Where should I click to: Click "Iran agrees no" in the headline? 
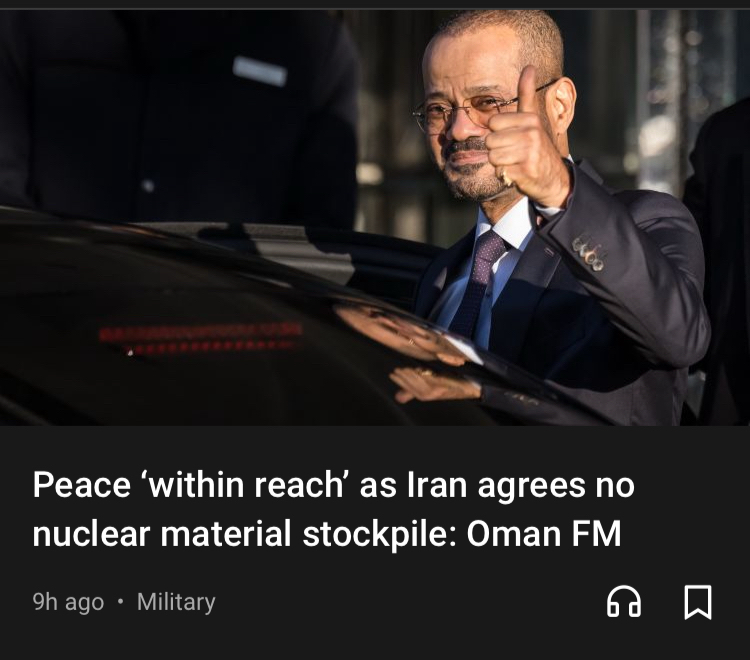[520, 485]
